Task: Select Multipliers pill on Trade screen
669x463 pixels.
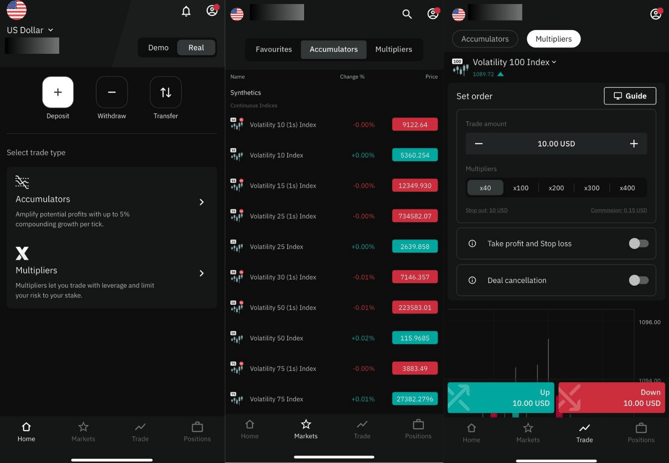Action: coord(554,39)
